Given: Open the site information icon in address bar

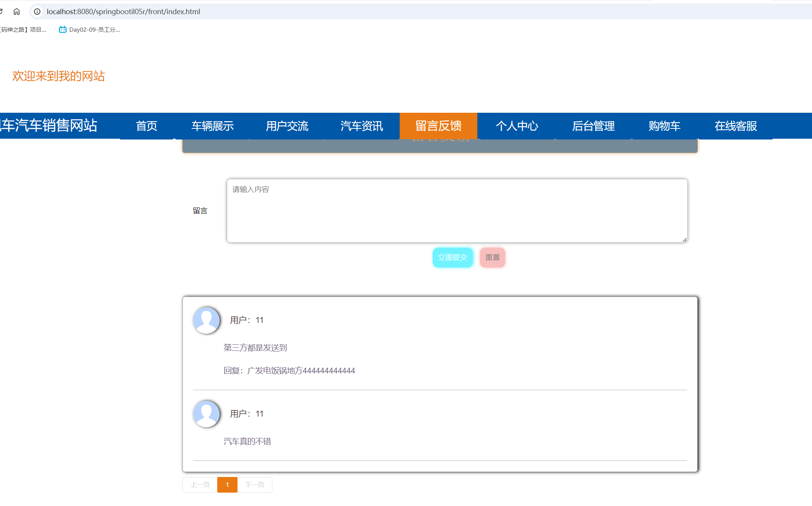Looking at the screenshot, I should click(37, 11).
